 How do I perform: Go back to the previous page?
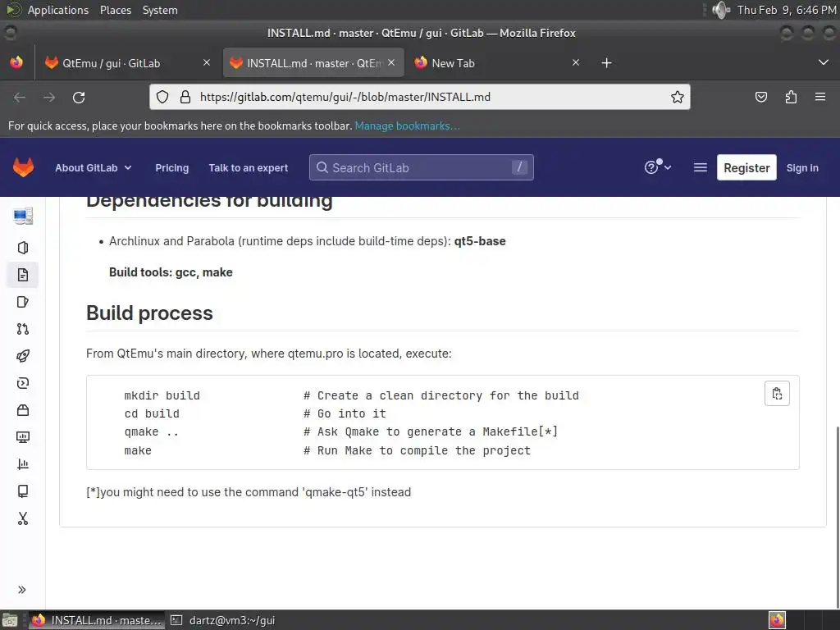[20, 97]
